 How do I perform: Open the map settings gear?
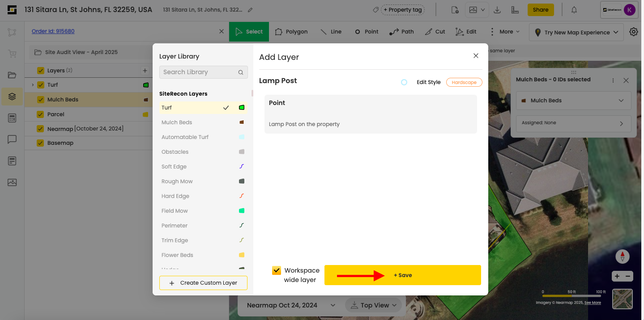tap(633, 32)
